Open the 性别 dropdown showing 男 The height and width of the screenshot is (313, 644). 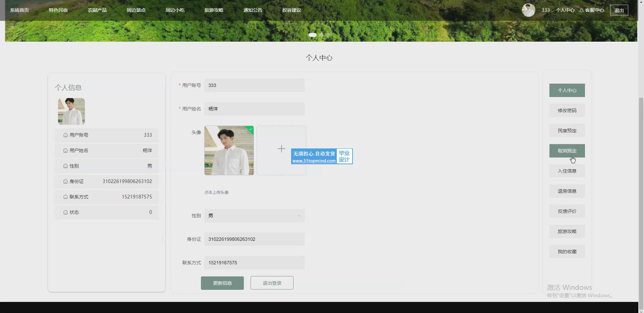(x=255, y=216)
